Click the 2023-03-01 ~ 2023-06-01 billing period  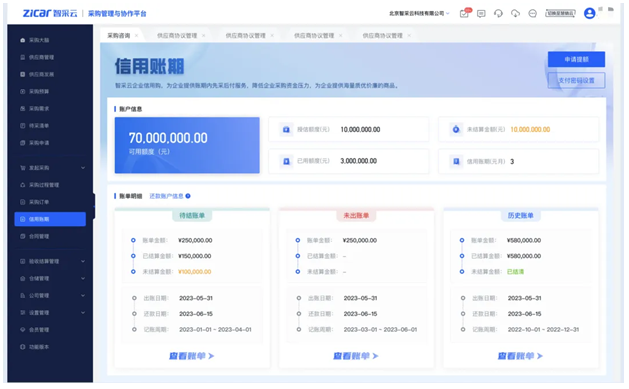(x=380, y=330)
